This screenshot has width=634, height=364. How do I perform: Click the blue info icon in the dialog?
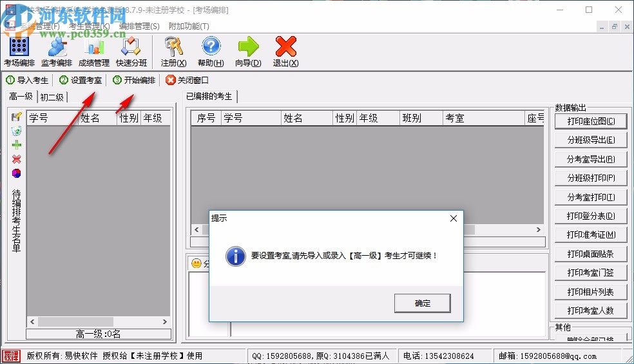[x=236, y=256]
